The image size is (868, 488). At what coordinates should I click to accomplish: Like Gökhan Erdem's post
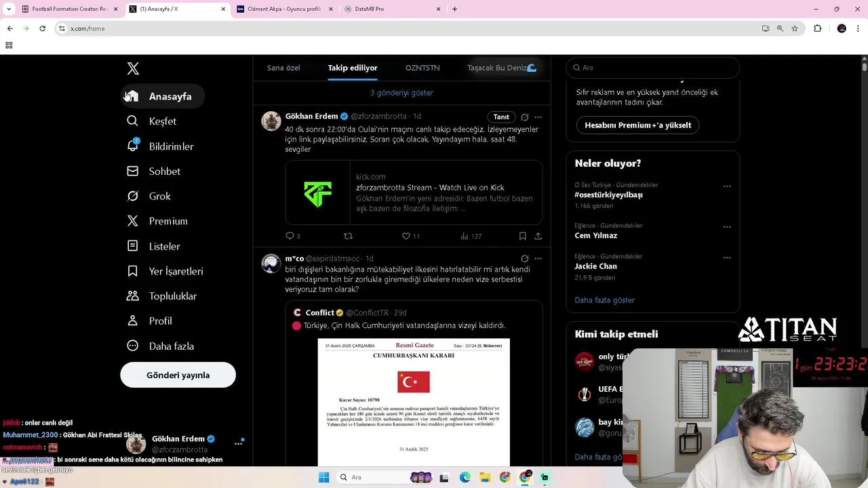[x=410, y=236]
